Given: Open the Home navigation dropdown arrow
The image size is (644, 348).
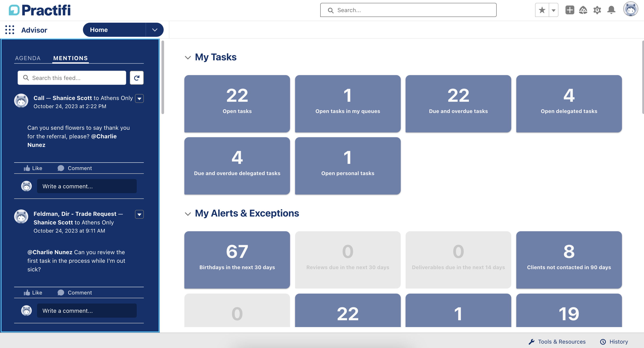Looking at the screenshot, I should 155,30.
